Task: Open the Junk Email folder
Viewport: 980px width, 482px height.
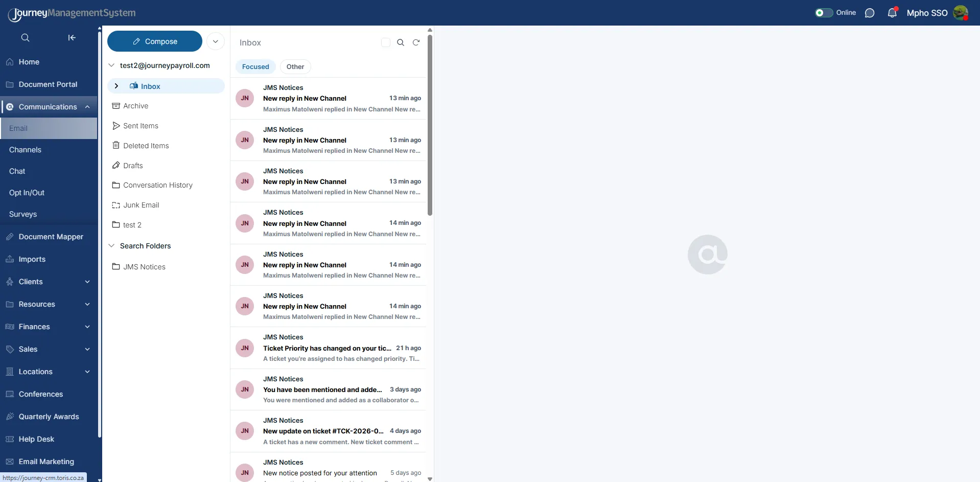Action: 136,205
